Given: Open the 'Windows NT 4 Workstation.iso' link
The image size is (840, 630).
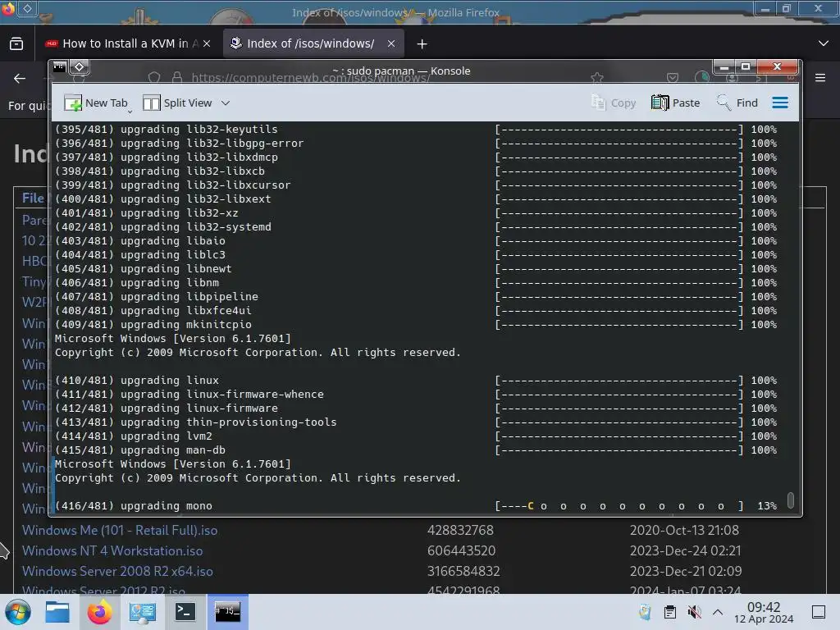Looking at the screenshot, I should pyautogui.click(x=112, y=550).
